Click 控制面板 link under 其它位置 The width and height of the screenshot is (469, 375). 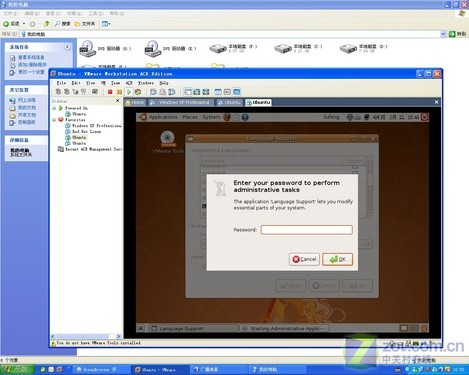point(26,122)
